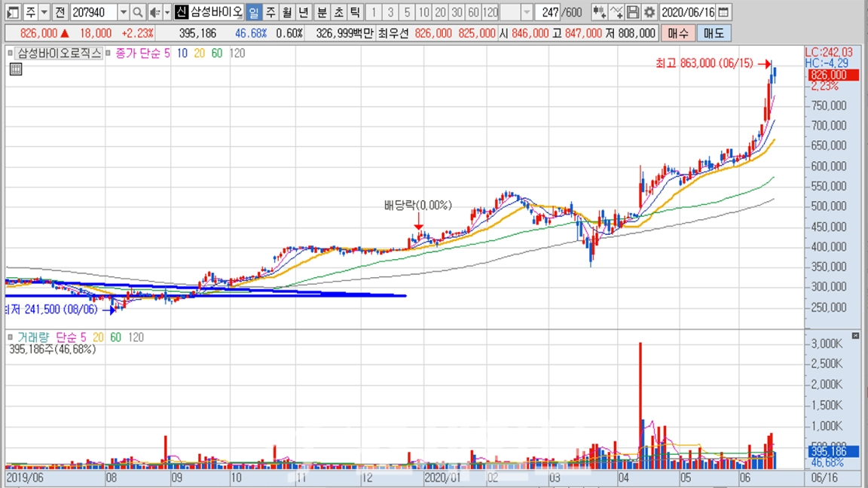Click the add candlestick chart icon
Image resolution: width=868 pixels, height=488 pixels.
[599, 12]
